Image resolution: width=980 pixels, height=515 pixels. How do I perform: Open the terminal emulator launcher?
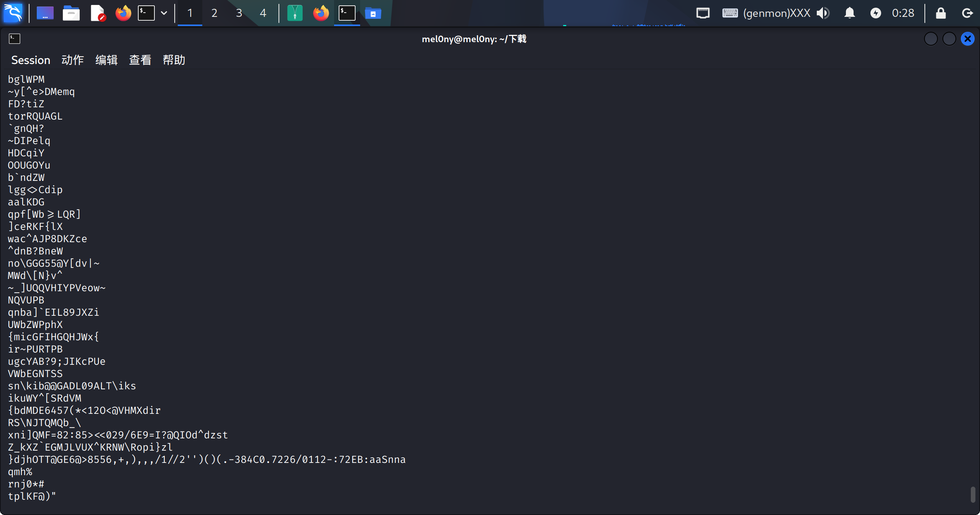pos(146,13)
